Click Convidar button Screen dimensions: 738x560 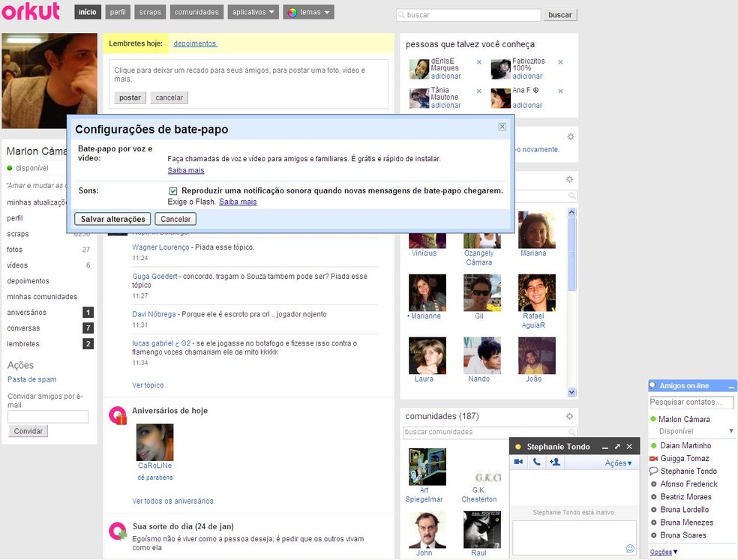28,431
